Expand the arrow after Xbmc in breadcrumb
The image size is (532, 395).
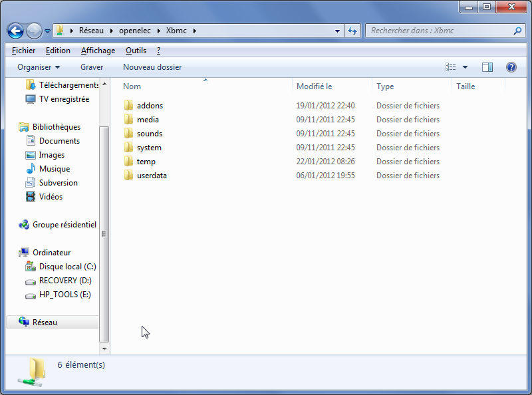click(194, 31)
